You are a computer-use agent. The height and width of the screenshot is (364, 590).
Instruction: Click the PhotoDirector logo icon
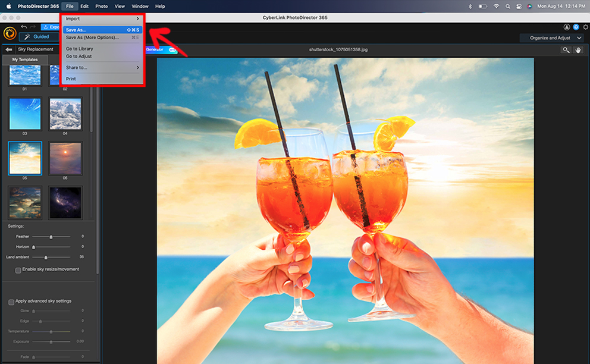tap(10, 32)
